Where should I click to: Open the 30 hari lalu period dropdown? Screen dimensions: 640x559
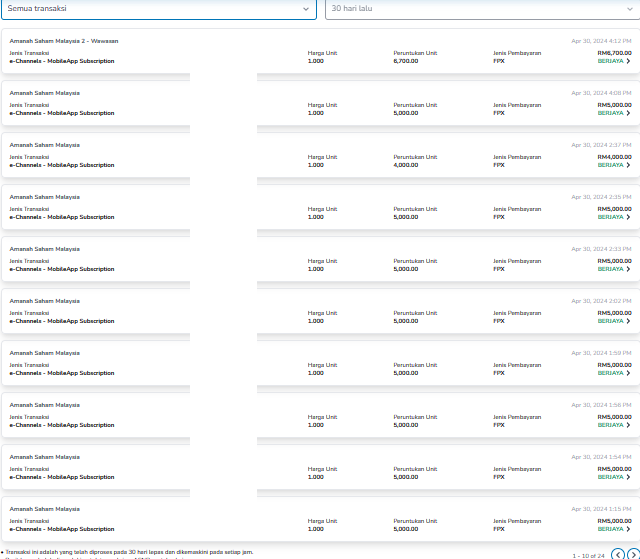point(482,9)
